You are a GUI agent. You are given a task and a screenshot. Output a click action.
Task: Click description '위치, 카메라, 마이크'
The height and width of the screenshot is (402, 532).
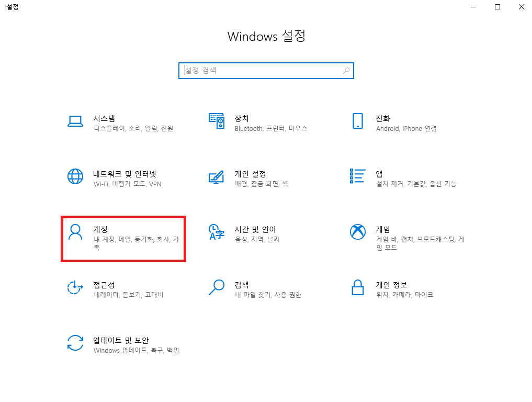click(404, 295)
